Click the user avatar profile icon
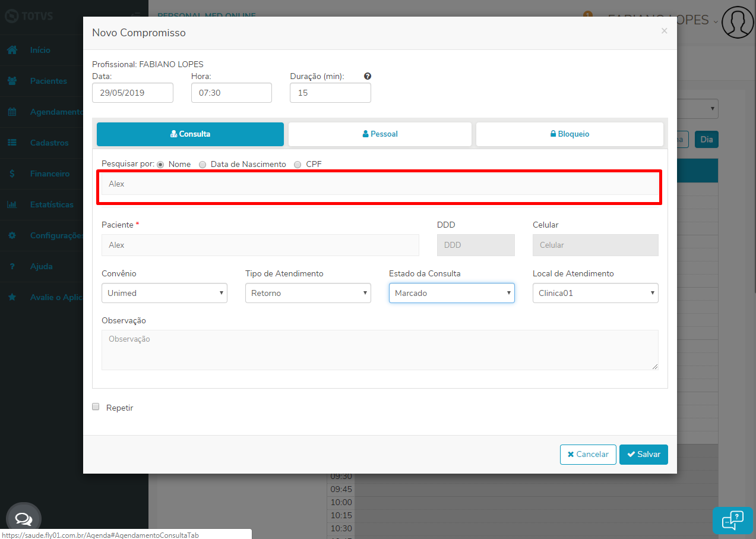 (x=738, y=23)
